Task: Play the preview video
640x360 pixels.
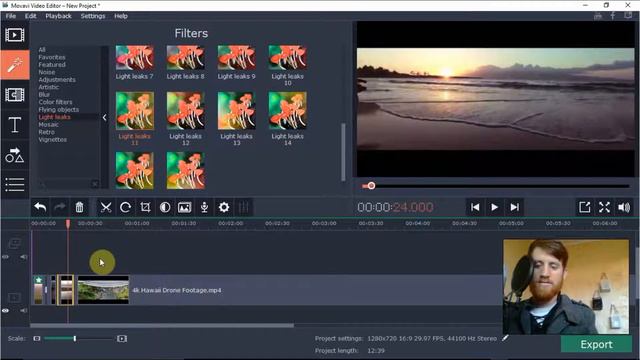Action: pyautogui.click(x=495, y=207)
